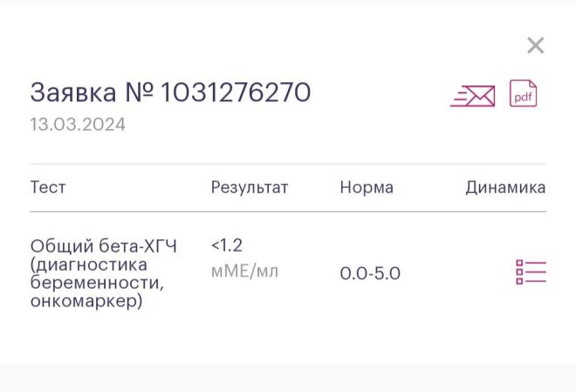Download the results as PDF
Viewport: 576px width, 392px height.
523,93
